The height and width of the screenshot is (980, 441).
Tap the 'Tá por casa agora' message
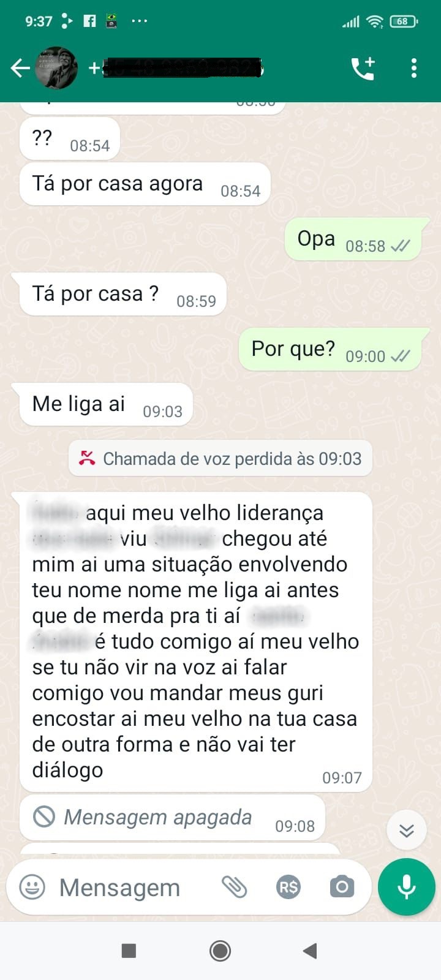(145, 184)
